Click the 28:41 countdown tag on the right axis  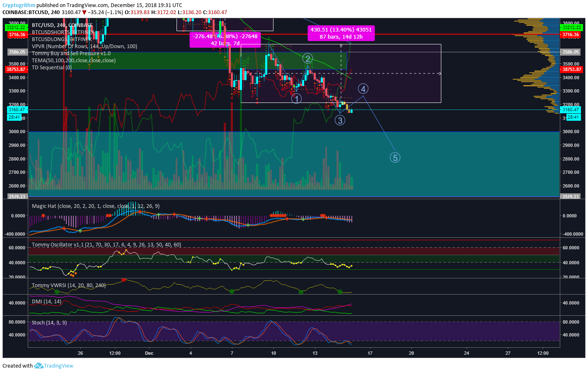[x=573, y=117]
